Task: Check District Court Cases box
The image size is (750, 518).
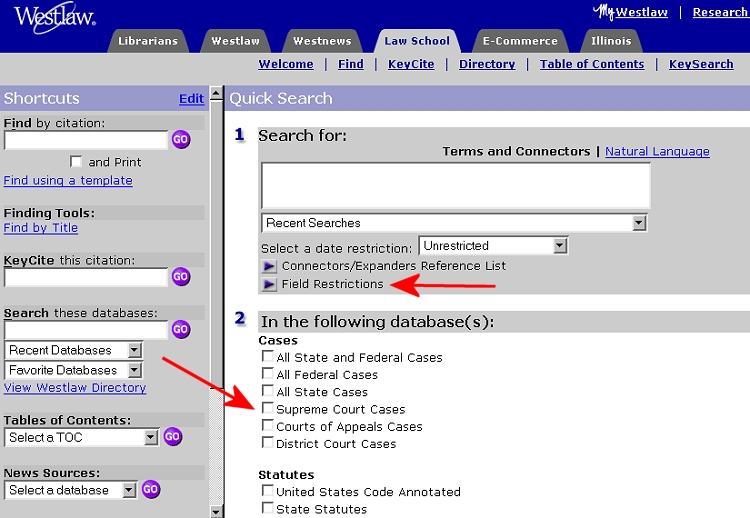Action: [268, 442]
